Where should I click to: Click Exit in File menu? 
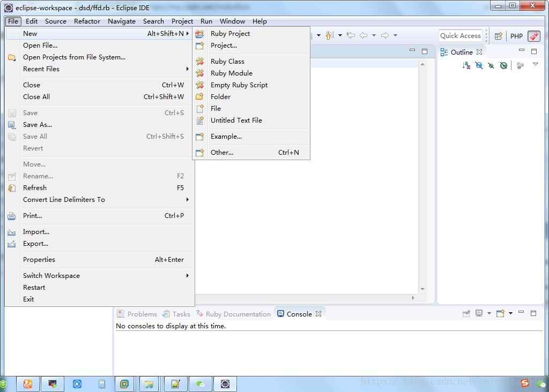click(100, 299)
